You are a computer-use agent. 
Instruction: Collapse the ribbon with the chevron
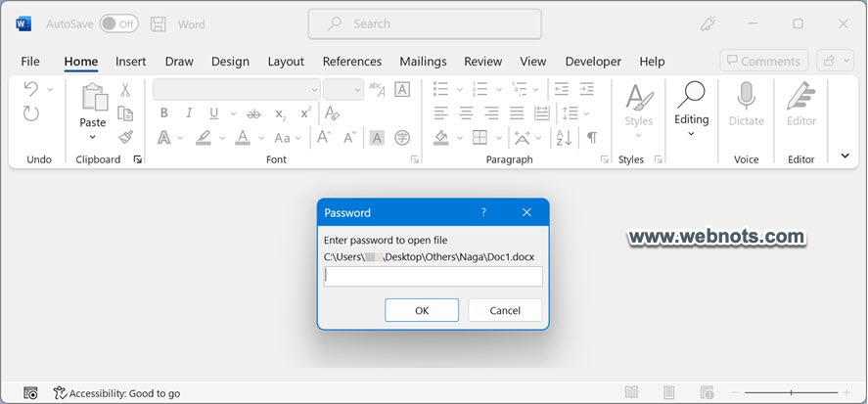[x=845, y=156]
